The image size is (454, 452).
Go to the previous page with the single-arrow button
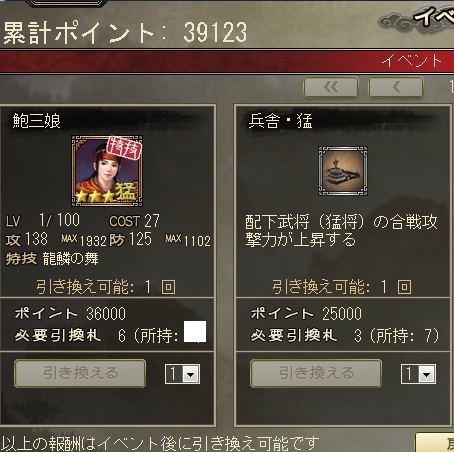pyautogui.click(x=396, y=87)
